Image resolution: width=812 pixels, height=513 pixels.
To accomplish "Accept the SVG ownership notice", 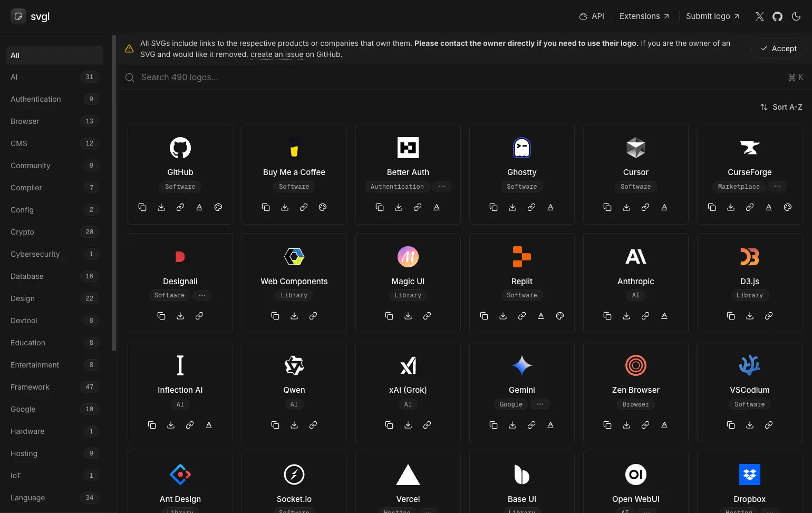I will tap(779, 49).
